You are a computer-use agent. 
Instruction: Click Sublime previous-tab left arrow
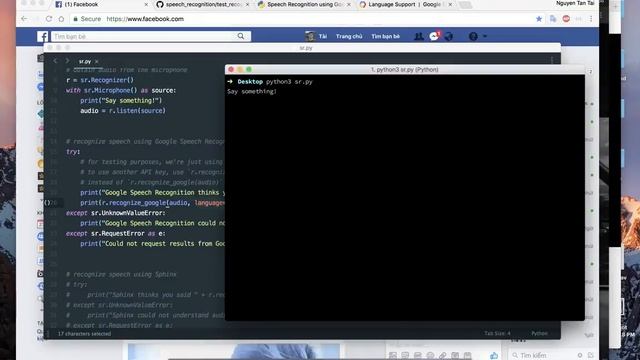[x=56, y=61]
